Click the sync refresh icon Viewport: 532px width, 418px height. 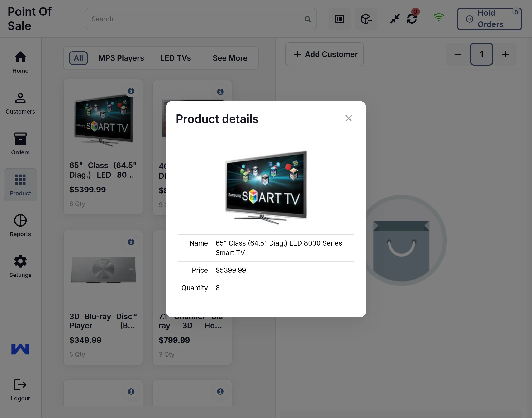(412, 19)
